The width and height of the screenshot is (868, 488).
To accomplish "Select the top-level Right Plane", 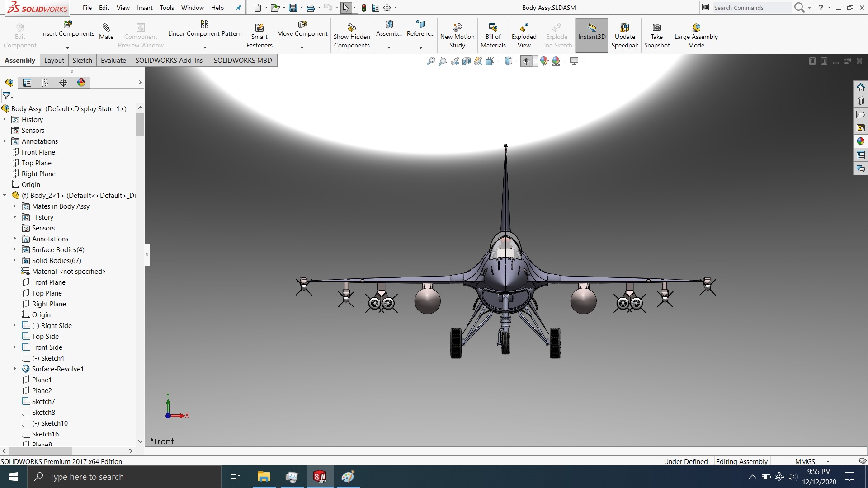I will point(38,174).
